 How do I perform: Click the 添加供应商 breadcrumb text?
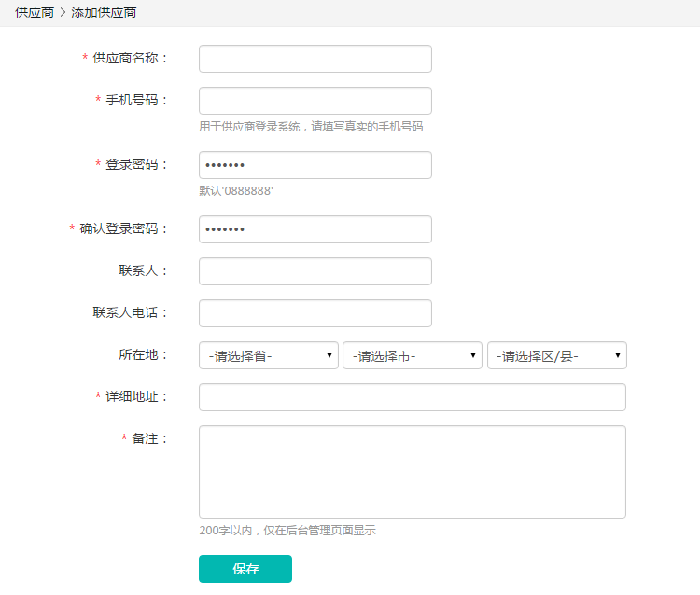click(x=105, y=13)
